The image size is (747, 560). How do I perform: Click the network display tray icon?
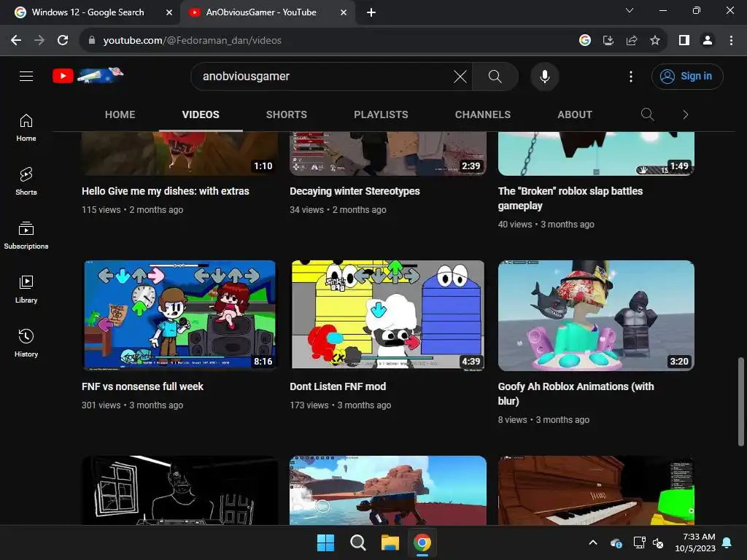point(639,542)
